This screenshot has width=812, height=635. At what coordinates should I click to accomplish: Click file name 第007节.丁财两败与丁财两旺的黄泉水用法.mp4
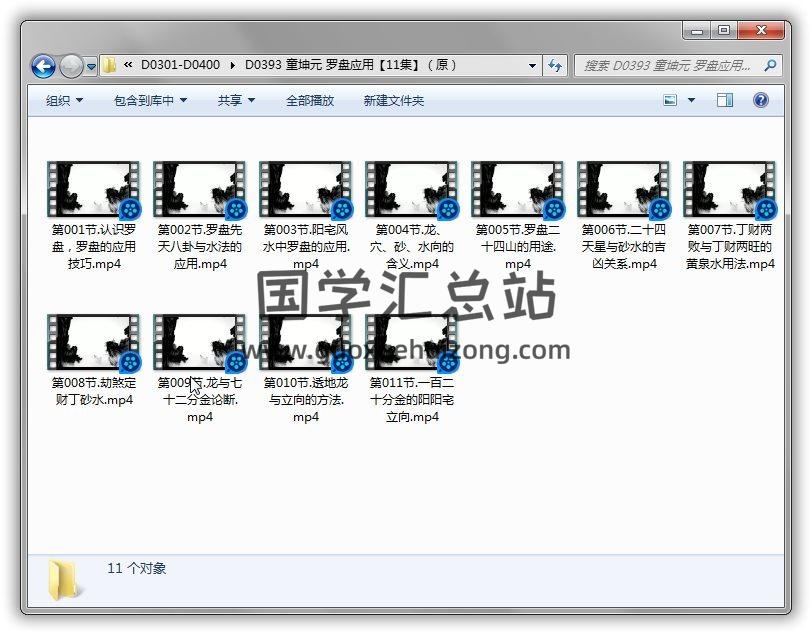[x=730, y=247]
